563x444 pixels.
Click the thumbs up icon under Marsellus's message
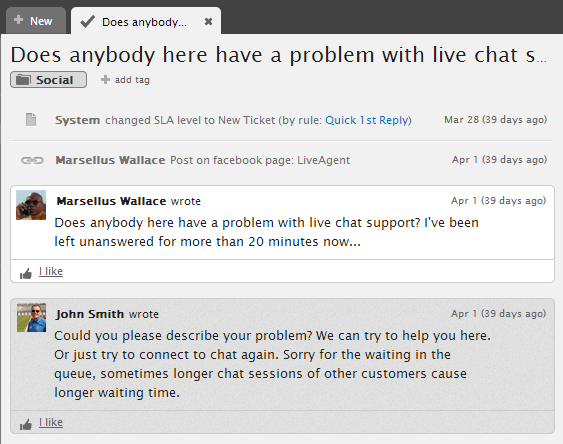tap(26, 274)
